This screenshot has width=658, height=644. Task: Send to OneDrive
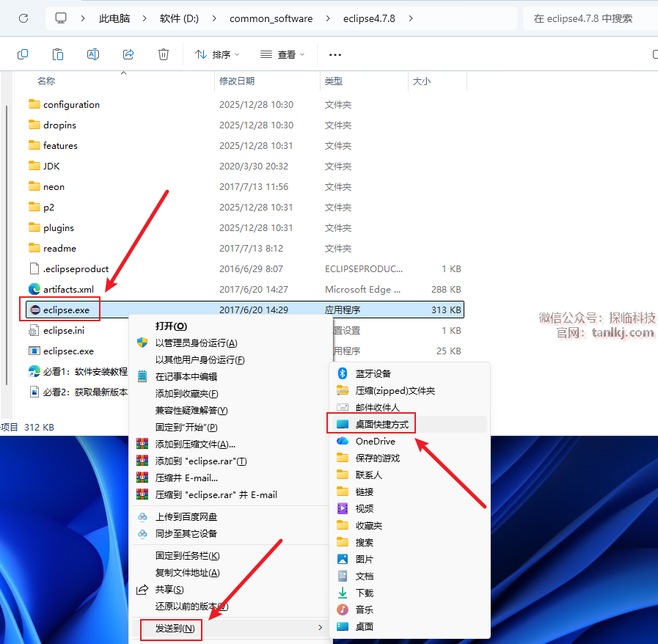click(x=375, y=442)
